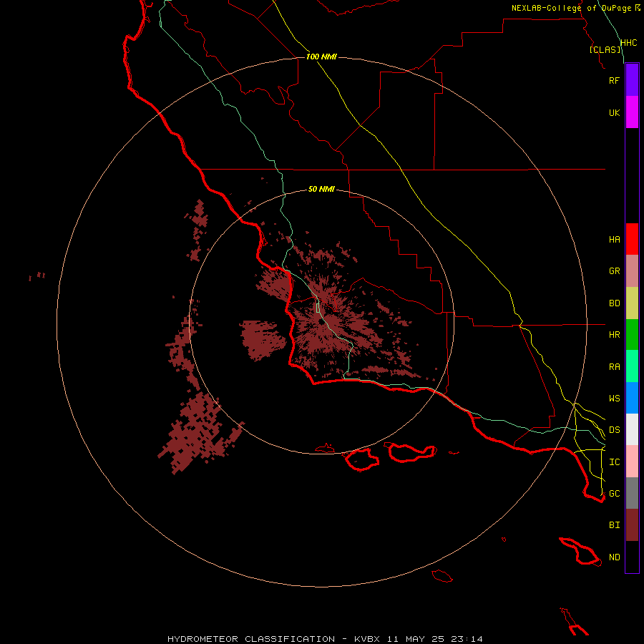Click the RF purple legend swatch
This screenshot has height=644, width=644.
coord(632,80)
